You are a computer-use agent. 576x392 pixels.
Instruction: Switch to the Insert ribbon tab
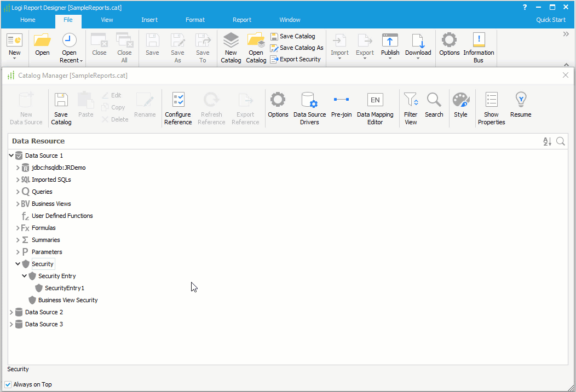(149, 20)
